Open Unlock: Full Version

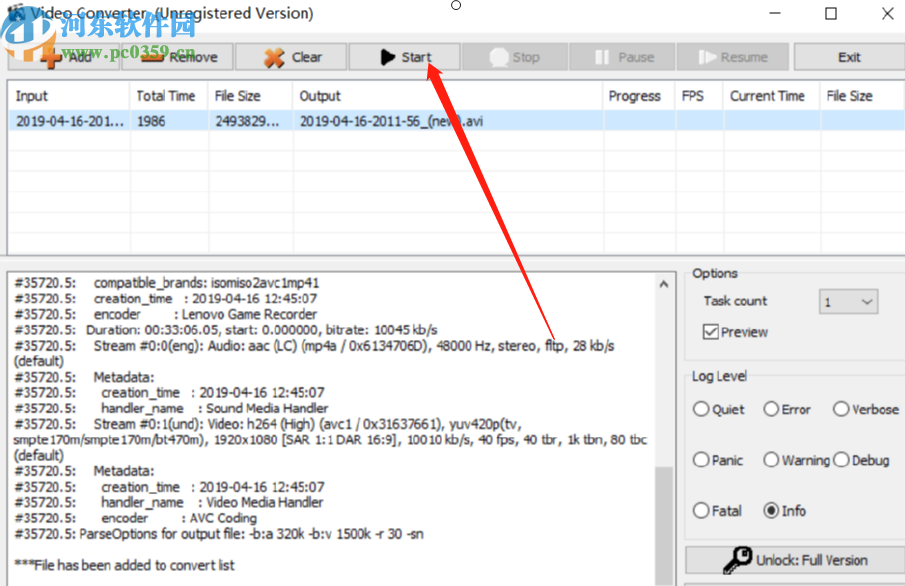coord(795,560)
